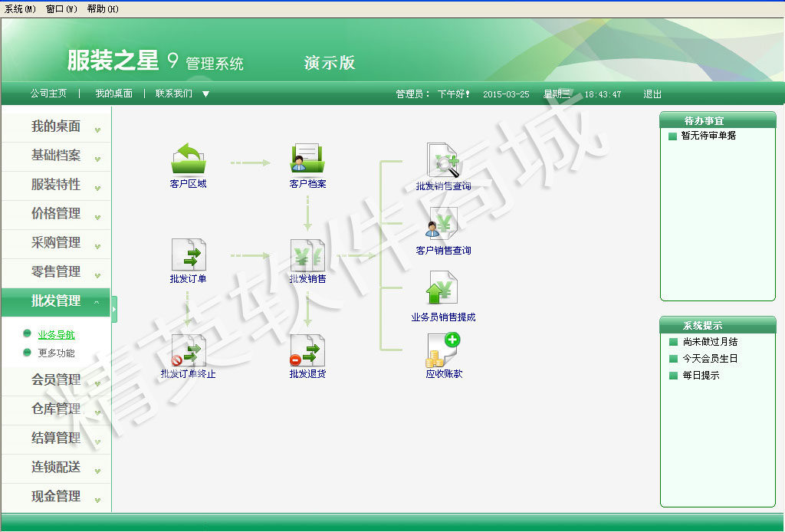The width and height of the screenshot is (785, 532).
Task: Open the 批发退货 icon
Action: [307, 350]
